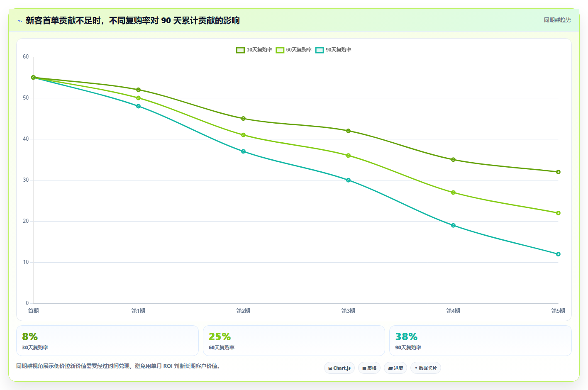Click the 90天复购率 point at 第2期
The image size is (588, 390).
244,151
